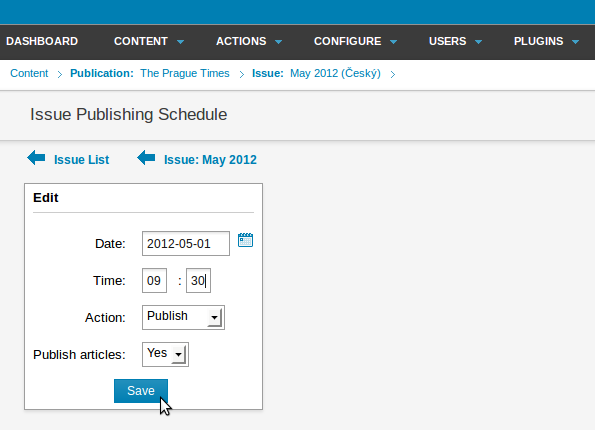Image resolution: width=595 pixels, height=430 pixels.
Task: Open the Dashboard menu item
Action: (x=42, y=41)
